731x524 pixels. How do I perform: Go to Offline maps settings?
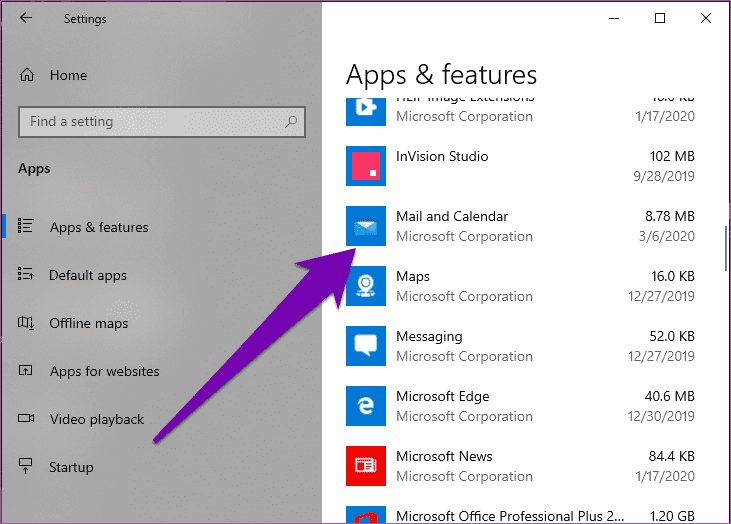point(89,323)
